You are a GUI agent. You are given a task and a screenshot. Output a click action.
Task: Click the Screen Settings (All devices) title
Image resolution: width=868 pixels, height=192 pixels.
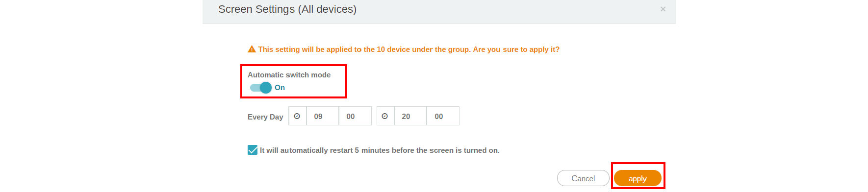coord(287,9)
